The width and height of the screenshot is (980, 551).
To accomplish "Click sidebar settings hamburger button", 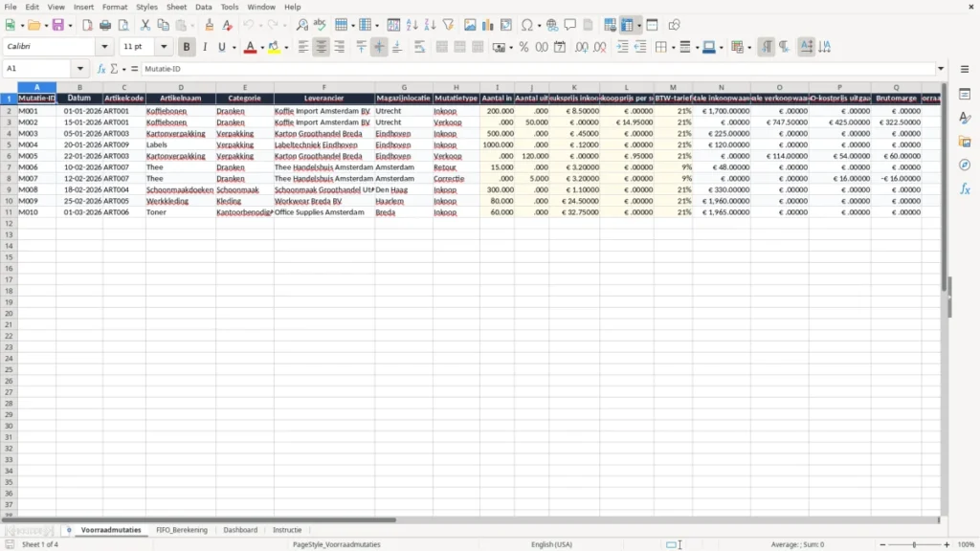I will click(965, 69).
